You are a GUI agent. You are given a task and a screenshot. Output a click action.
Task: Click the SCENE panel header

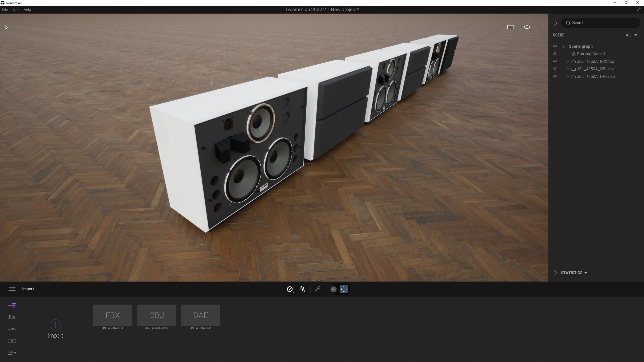558,35
